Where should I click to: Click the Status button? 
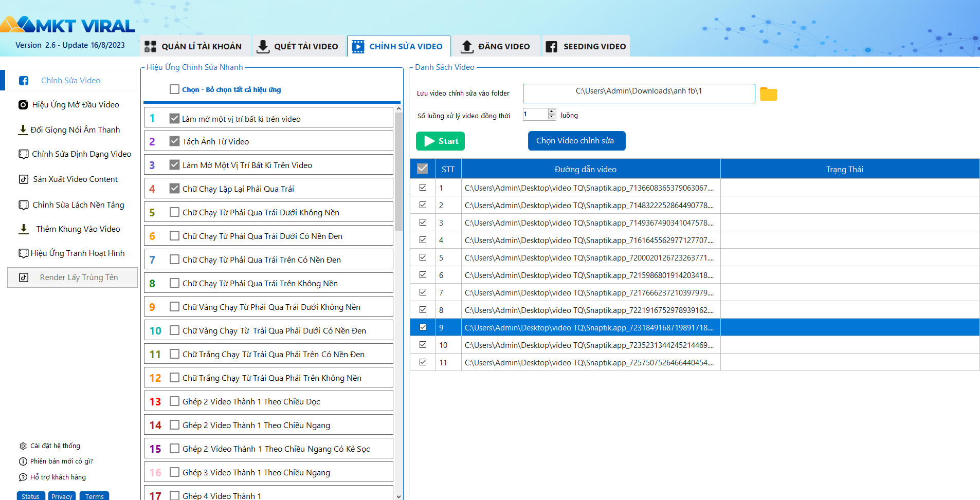coord(30,496)
